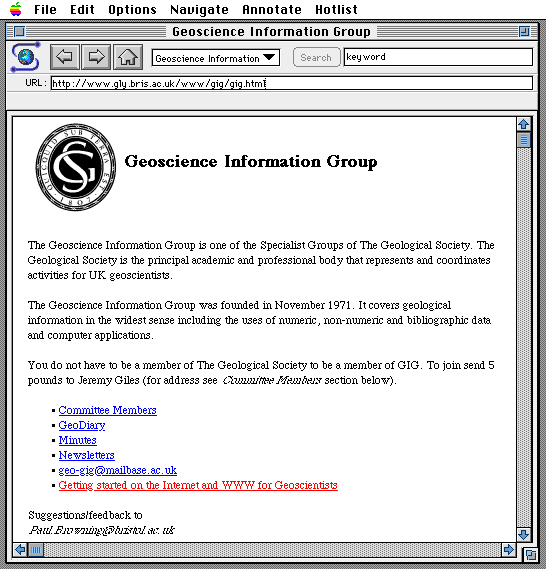The width and height of the screenshot is (546, 569).
Task: Open the File menu
Action: point(45,9)
